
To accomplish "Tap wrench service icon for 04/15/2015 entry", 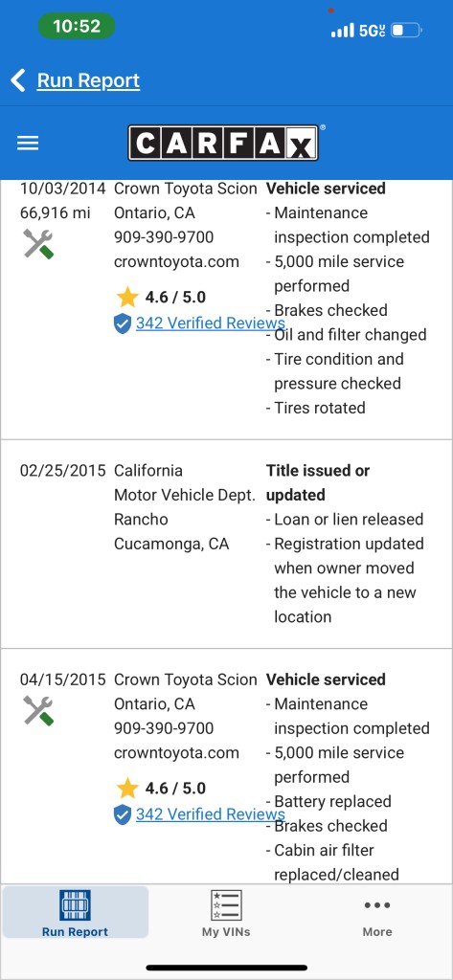I will tap(38, 711).
